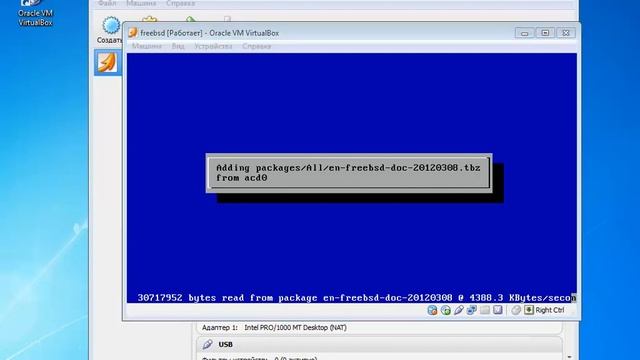Open the Справка menu in freebsd window

click(256, 46)
